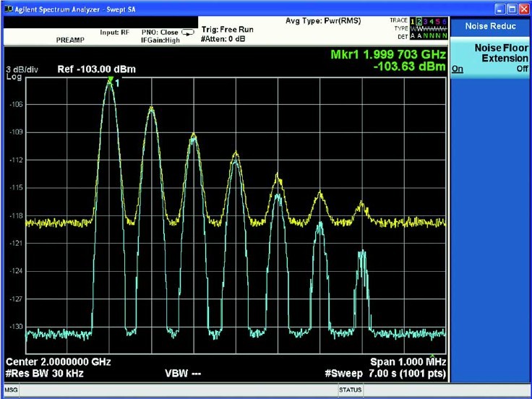Viewport: 532px width, 399px height.
Task: Select trace 4 indicator in TRACE row
Action: [432, 22]
